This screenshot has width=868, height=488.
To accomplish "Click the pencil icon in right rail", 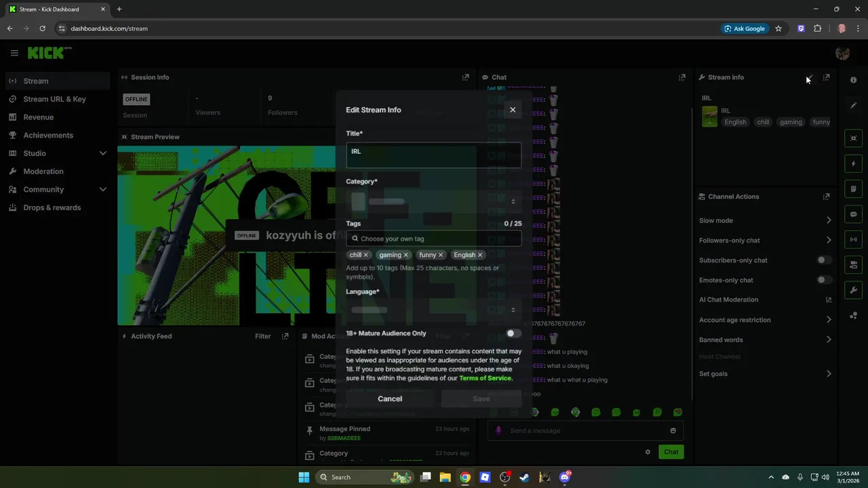I will pyautogui.click(x=854, y=105).
